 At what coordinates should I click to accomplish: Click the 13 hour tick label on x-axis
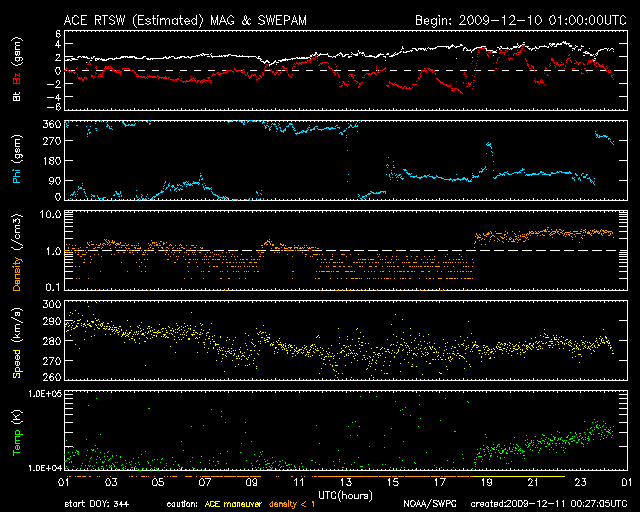pyautogui.click(x=345, y=482)
